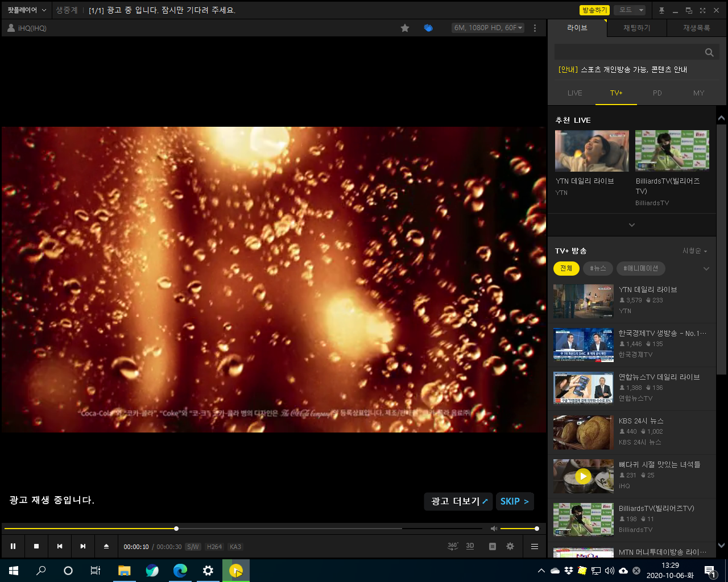Pause the ad playback
728x582 pixels.
tap(13, 546)
